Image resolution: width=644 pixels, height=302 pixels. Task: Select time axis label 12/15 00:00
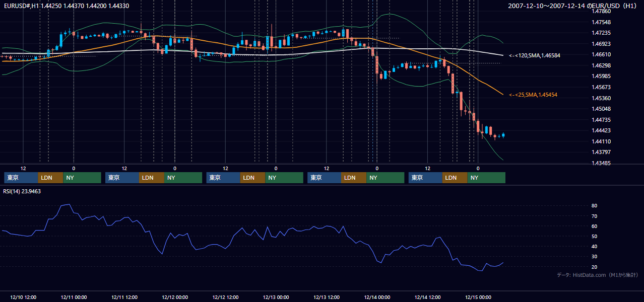(478, 297)
